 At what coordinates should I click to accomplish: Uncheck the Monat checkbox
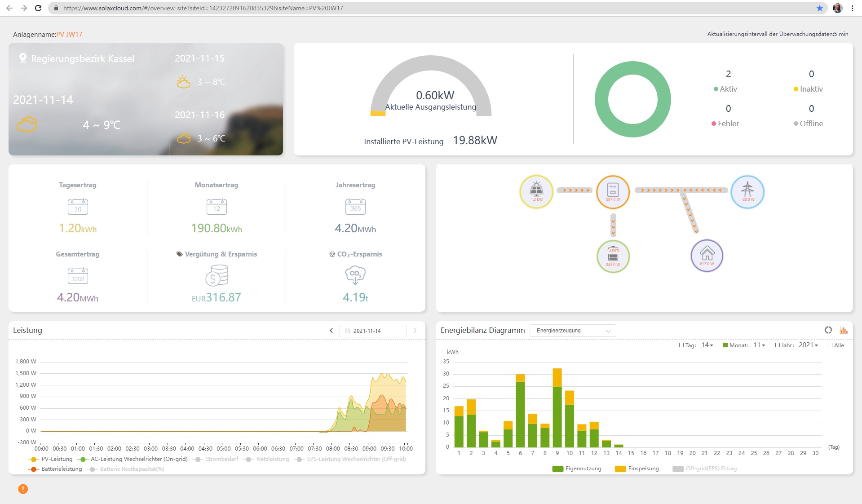coord(725,345)
